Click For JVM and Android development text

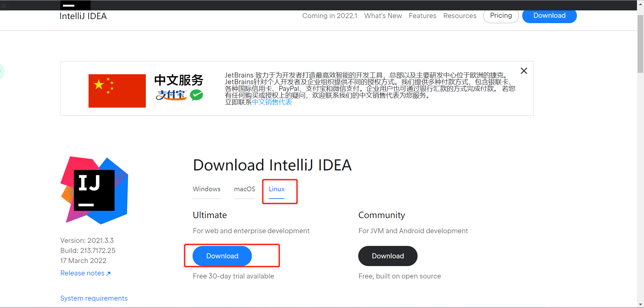(413, 231)
